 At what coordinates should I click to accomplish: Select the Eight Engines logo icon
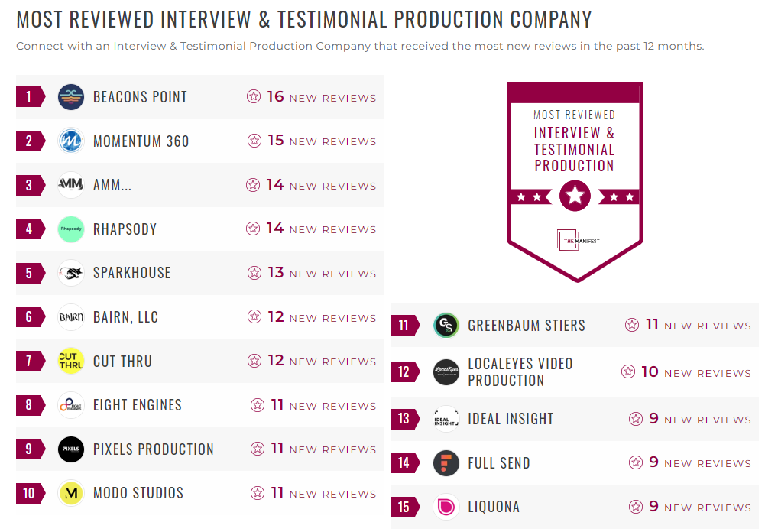click(x=71, y=405)
